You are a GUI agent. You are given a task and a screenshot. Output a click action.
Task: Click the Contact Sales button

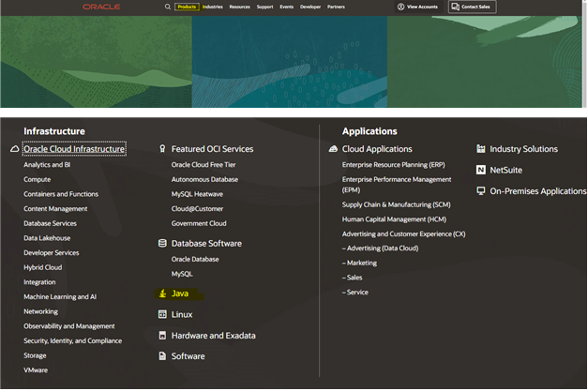472,7
